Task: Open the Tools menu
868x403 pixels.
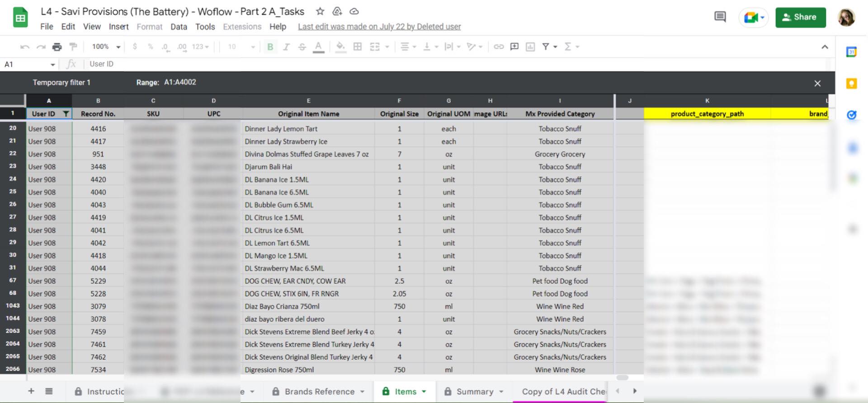Action: click(205, 27)
